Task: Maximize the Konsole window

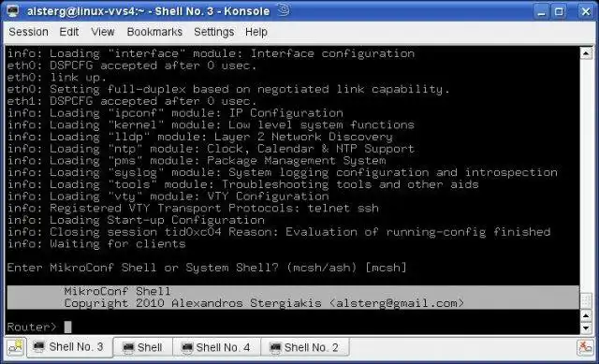Action: pos(559,12)
